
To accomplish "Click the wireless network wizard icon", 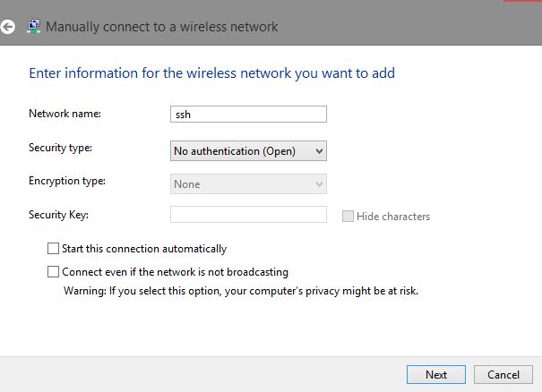I will (33, 27).
